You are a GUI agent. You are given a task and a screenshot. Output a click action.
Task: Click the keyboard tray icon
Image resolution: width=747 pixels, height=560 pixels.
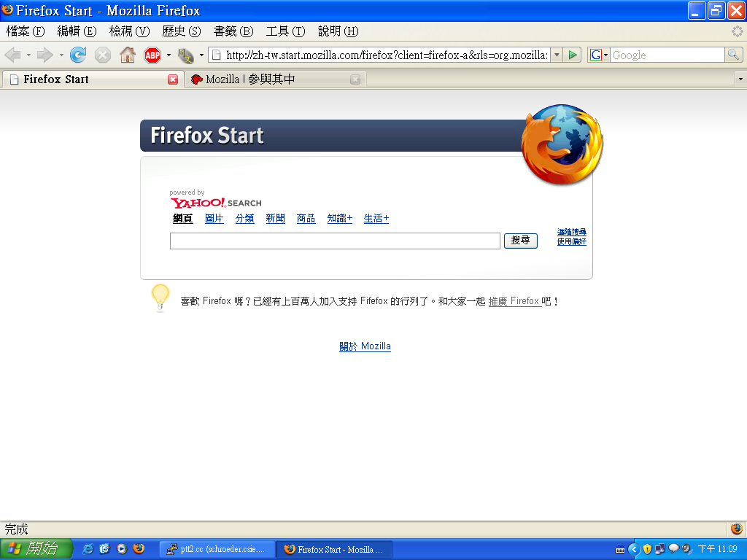[x=620, y=550]
